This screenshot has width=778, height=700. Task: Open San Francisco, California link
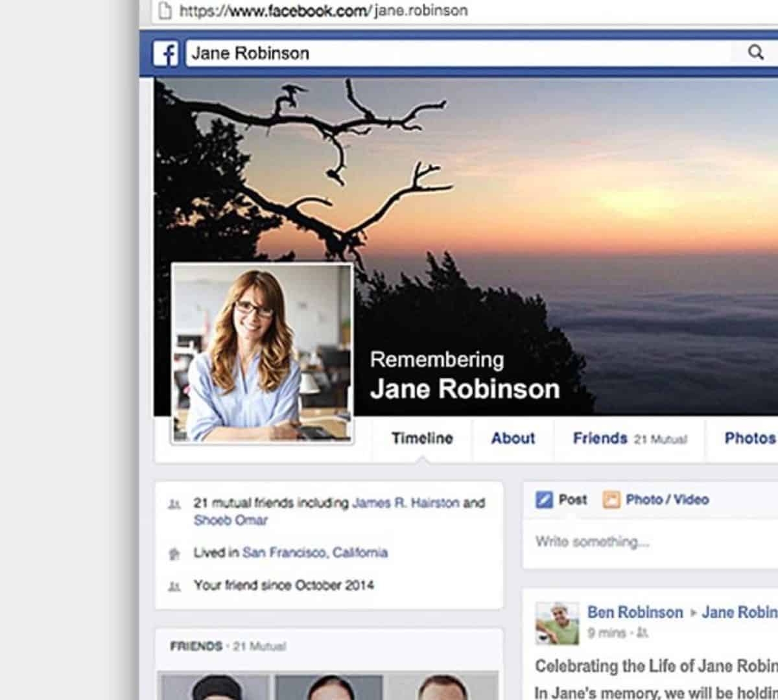(314, 553)
